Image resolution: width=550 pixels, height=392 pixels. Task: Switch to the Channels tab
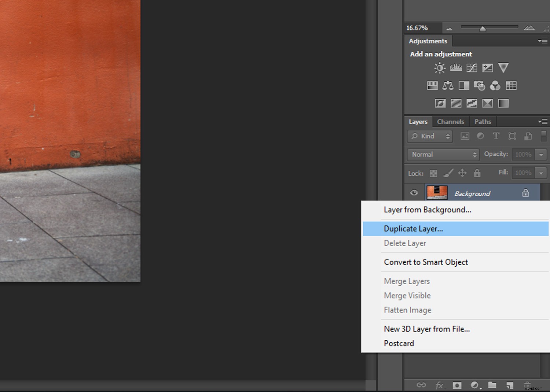point(451,121)
